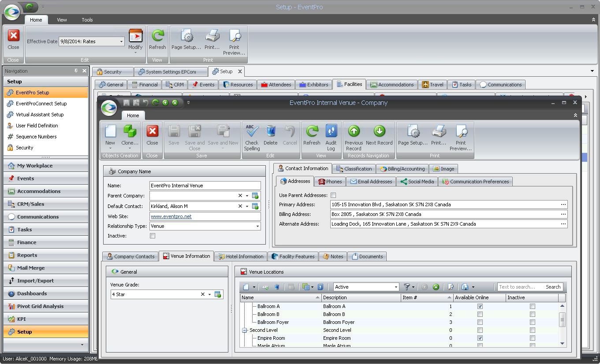
Task: Open the CRM/Sales navigation group
Action: pyautogui.click(x=46, y=204)
